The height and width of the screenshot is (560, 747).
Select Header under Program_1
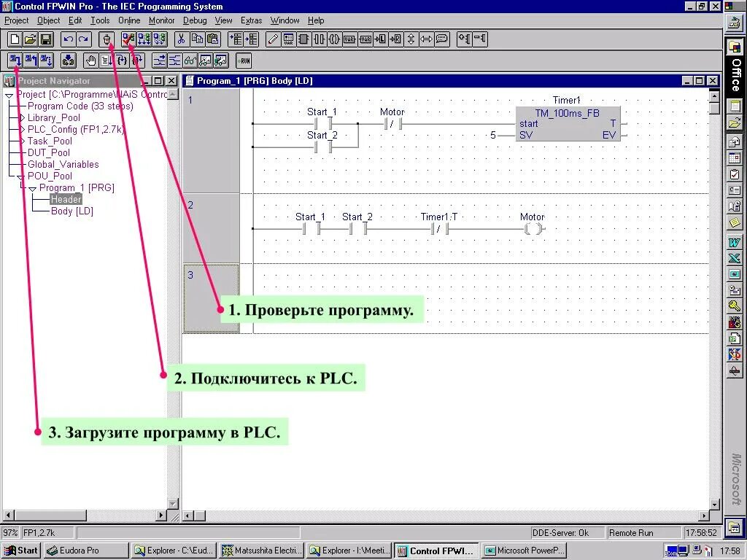[66, 199]
